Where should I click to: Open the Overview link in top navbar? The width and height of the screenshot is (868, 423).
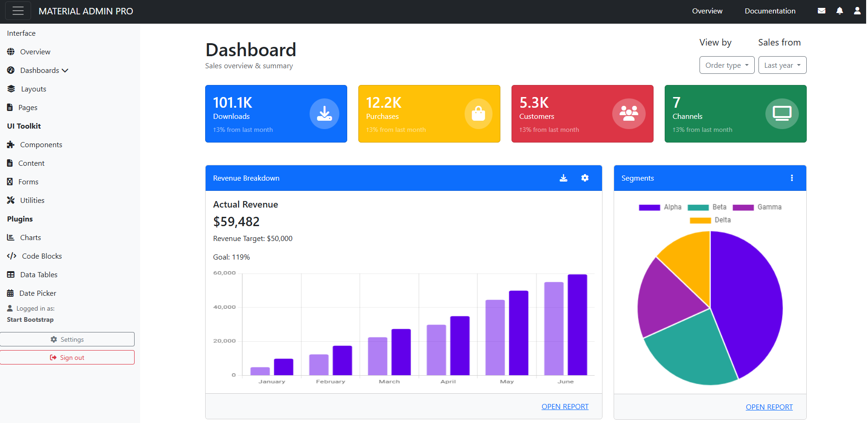[707, 11]
